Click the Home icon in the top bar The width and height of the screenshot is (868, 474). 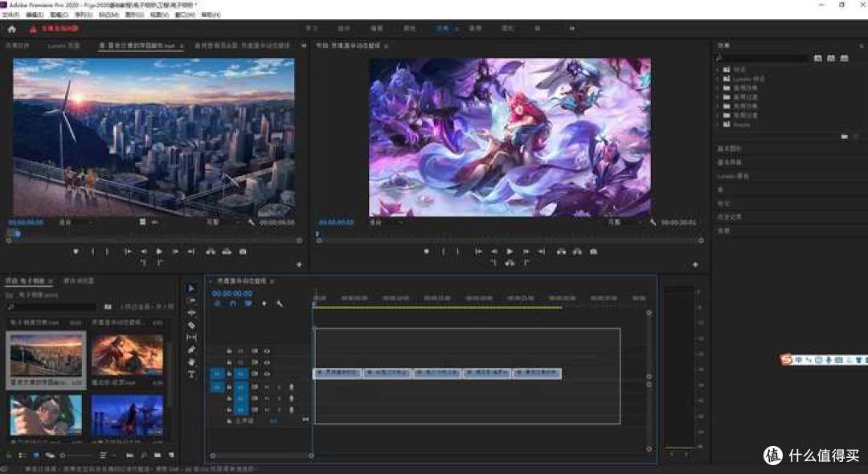point(12,29)
